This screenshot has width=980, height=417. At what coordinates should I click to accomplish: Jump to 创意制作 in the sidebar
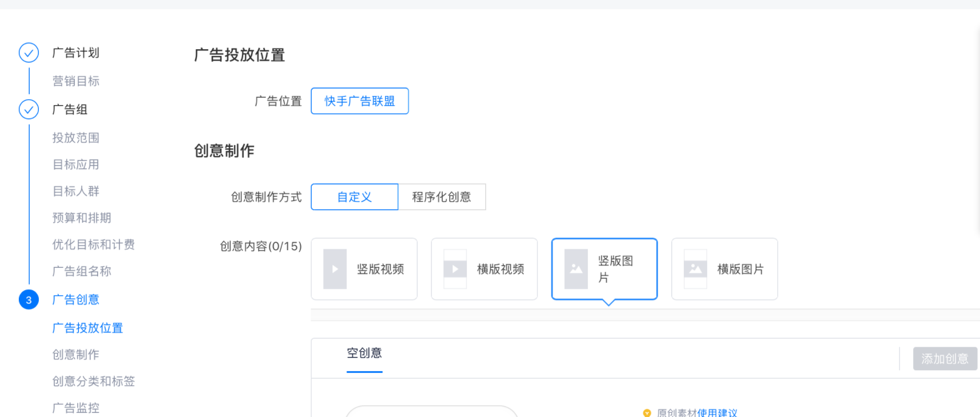(x=76, y=354)
